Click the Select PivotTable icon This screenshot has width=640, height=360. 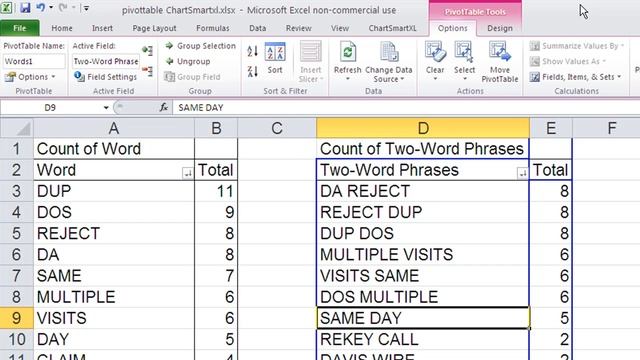click(x=464, y=52)
